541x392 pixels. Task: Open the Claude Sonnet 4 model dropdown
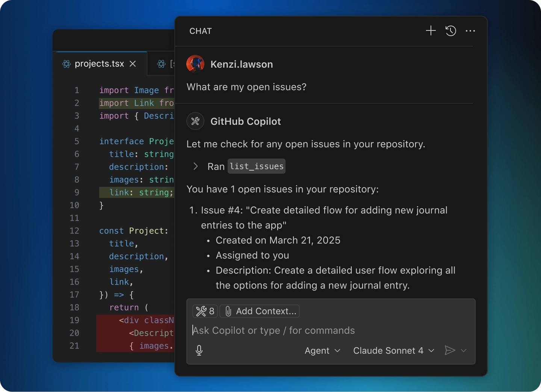(x=393, y=351)
